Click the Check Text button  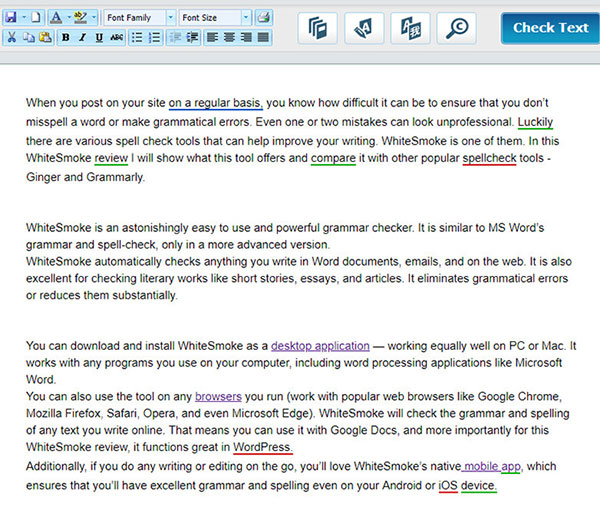point(550,28)
